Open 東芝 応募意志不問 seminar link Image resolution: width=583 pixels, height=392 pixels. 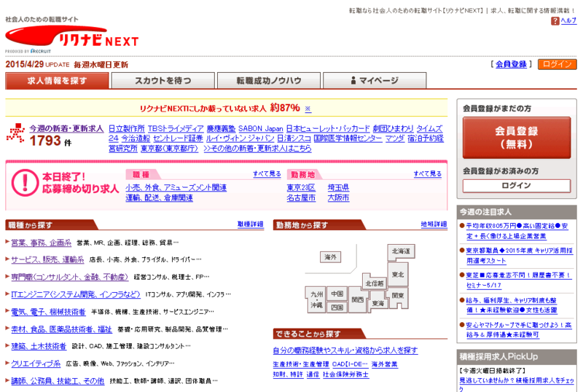pos(519,280)
